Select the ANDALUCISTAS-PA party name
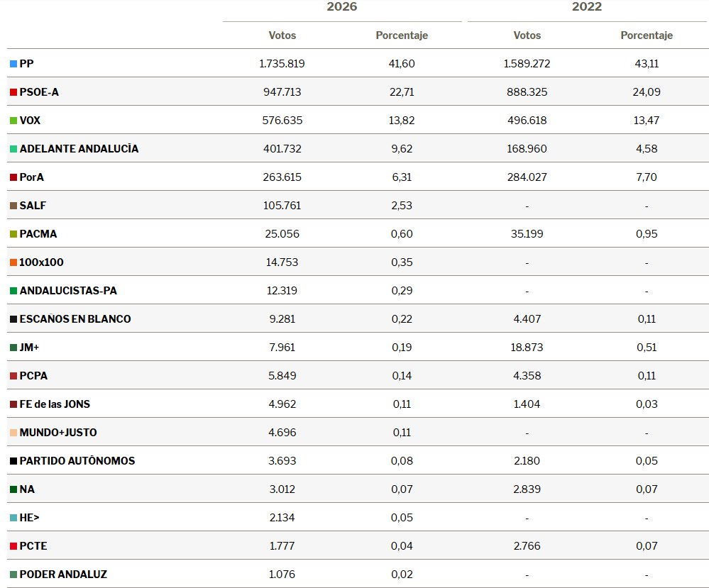This screenshot has height=588, width=709. [x=68, y=291]
